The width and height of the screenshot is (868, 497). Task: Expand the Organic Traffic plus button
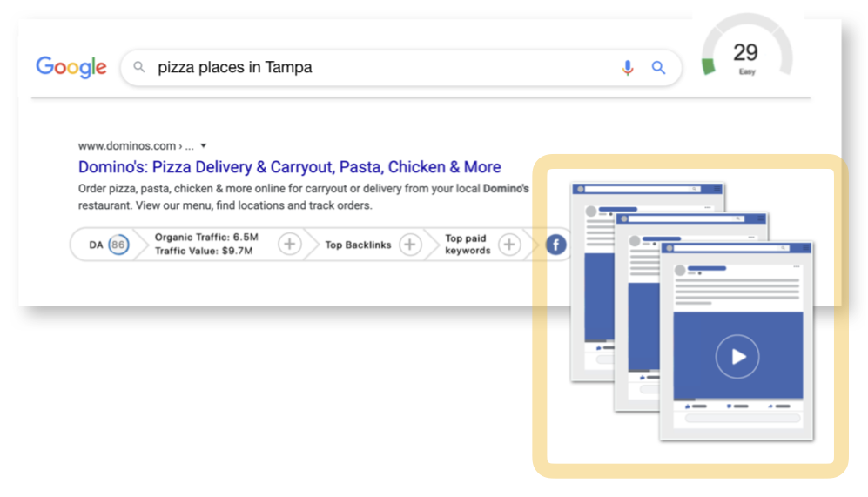[289, 244]
